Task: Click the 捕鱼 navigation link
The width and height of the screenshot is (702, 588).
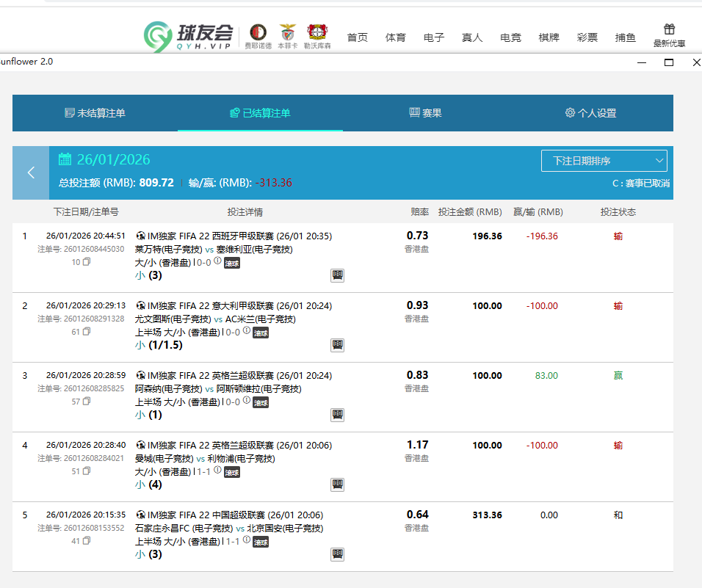Action: point(626,37)
